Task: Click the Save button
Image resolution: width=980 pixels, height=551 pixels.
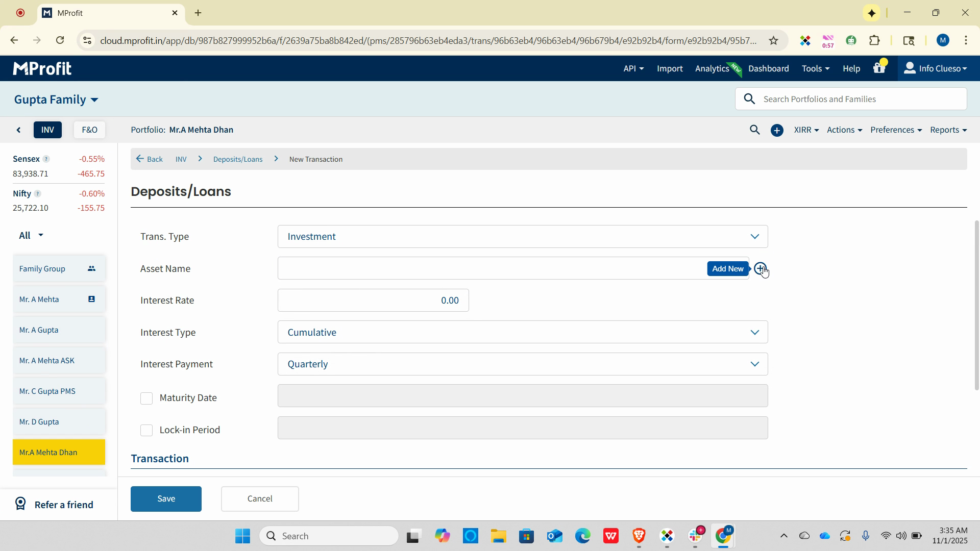Action: coord(166,498)
